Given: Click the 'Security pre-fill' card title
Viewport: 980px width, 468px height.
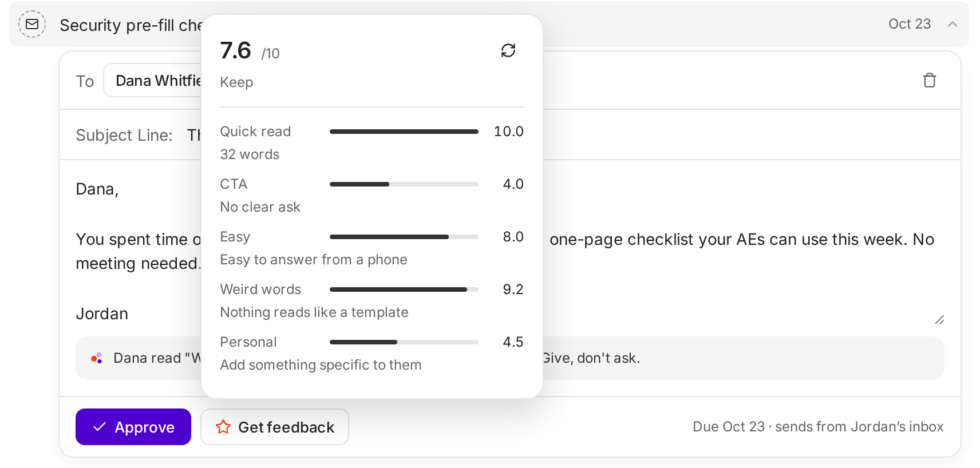Looking at the screenshot, I should pyautogui.click(x=131, y=25).
